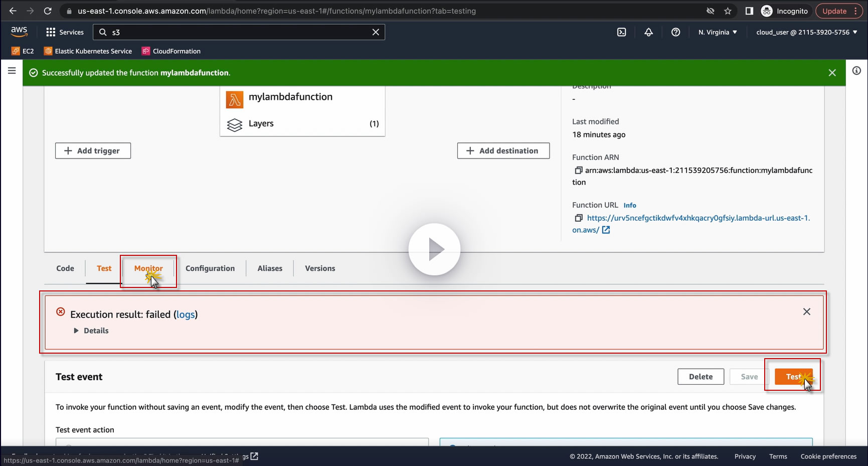Open the browser side panel icon
The height and width of the screenshot is (466, 868).
pos(749,11)
